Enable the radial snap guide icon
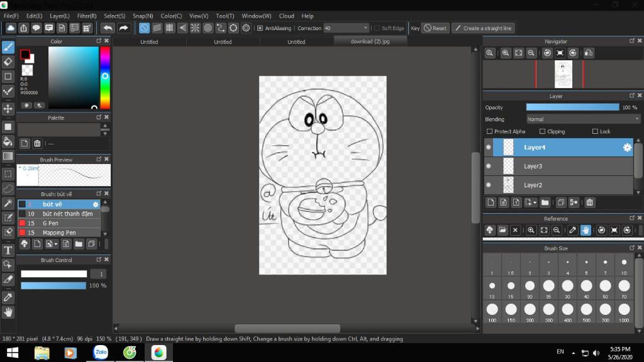 pos(195,28)
